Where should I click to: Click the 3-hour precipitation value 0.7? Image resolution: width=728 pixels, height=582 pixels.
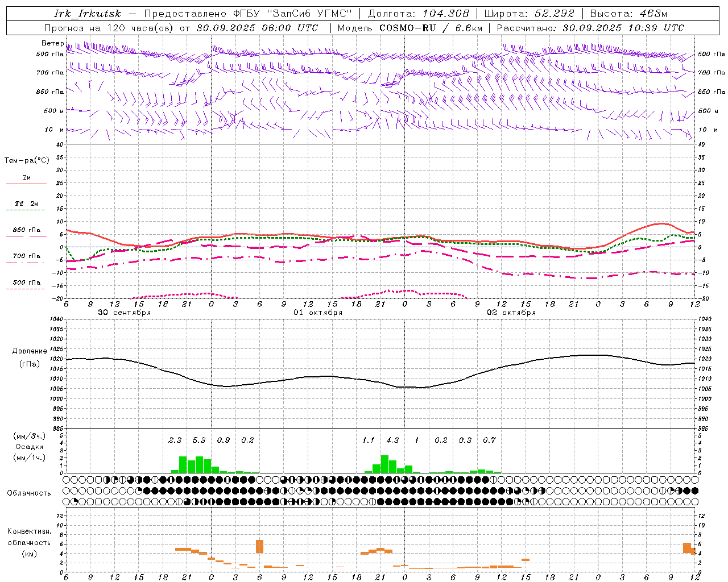(489, 440)
